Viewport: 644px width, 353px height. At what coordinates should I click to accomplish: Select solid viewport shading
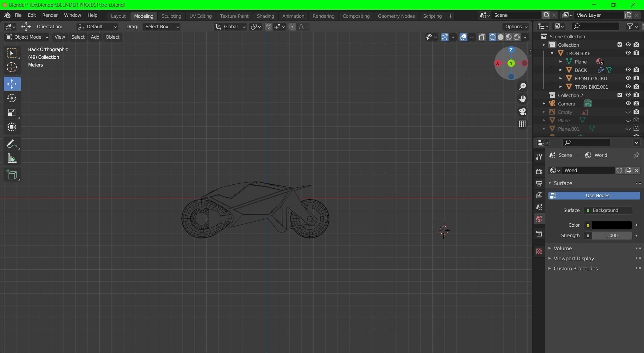(x=500, y=37)
